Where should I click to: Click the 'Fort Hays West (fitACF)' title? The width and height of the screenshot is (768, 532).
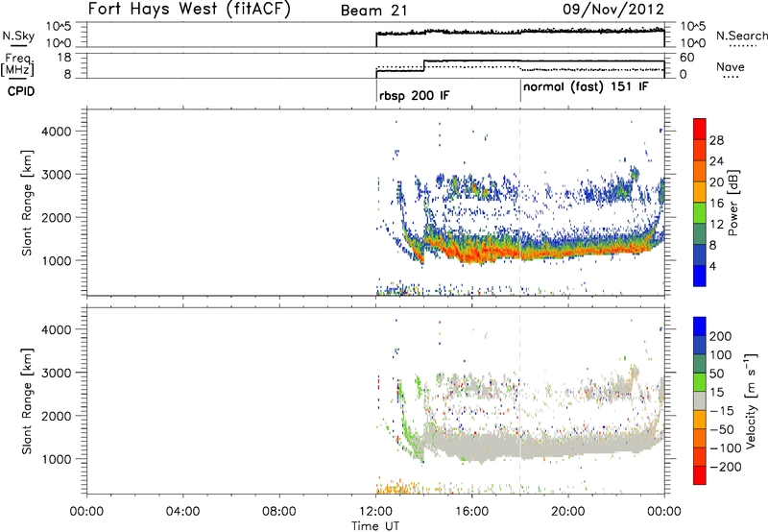189,10
